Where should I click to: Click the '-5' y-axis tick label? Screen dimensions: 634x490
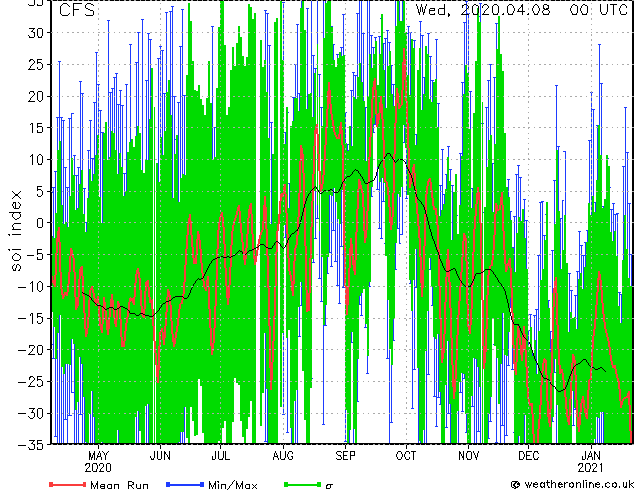point(35,255)
